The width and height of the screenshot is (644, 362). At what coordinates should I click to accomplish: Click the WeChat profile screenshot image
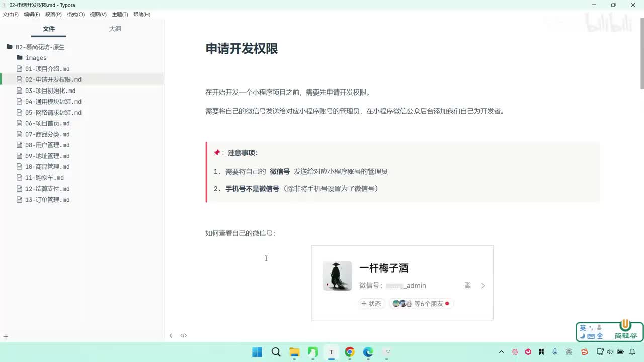click(403, 283)
